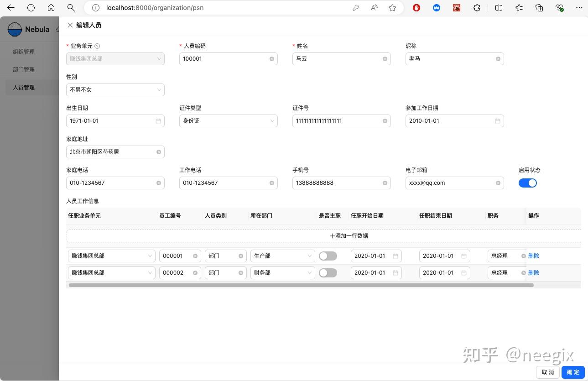Screen dimensions: 588x381
Task: Switch to 部门管理 in the sidebar
Action: (x=23, y=69)
